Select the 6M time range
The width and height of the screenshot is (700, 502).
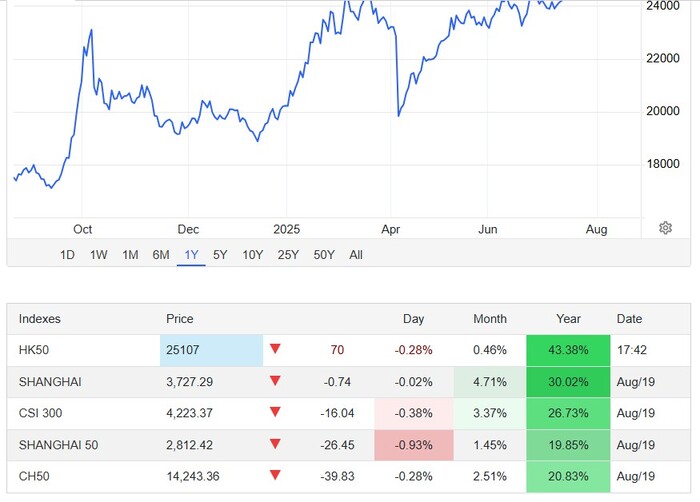coord(161,255)
